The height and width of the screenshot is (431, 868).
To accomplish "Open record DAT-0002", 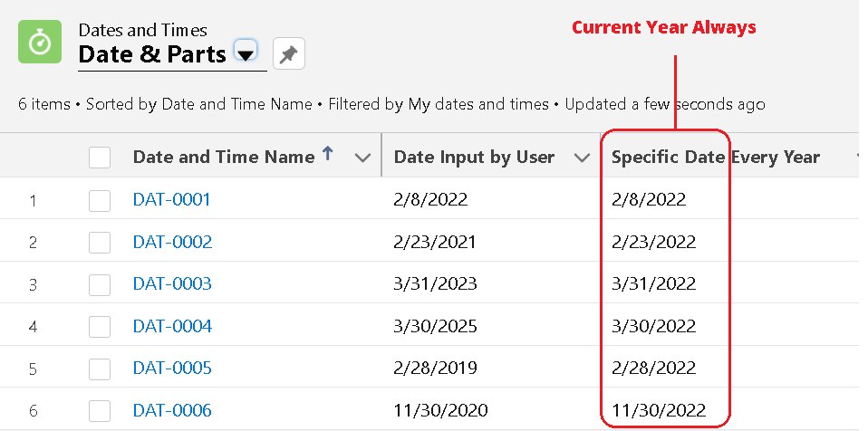I will (172, 242).
